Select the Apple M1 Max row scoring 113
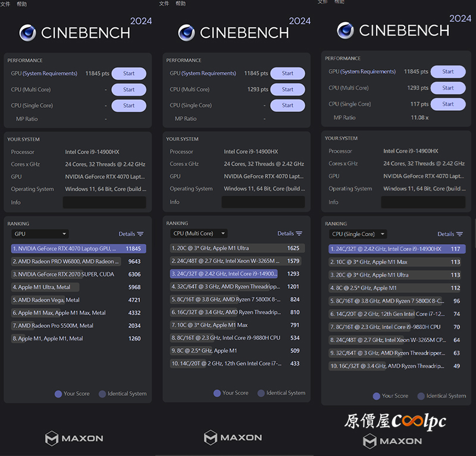The image size is (476, 456). [x=397, y=262]
